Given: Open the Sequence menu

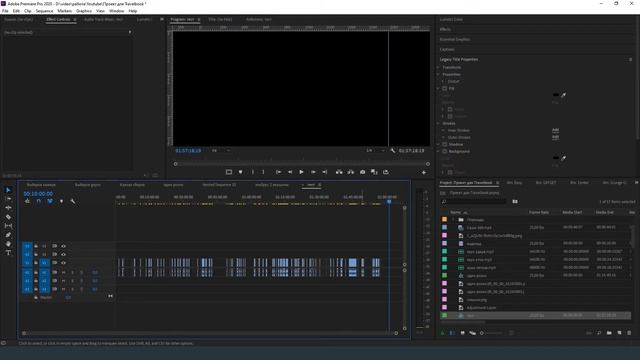Looking at the screenshot, I should [44, 11].
